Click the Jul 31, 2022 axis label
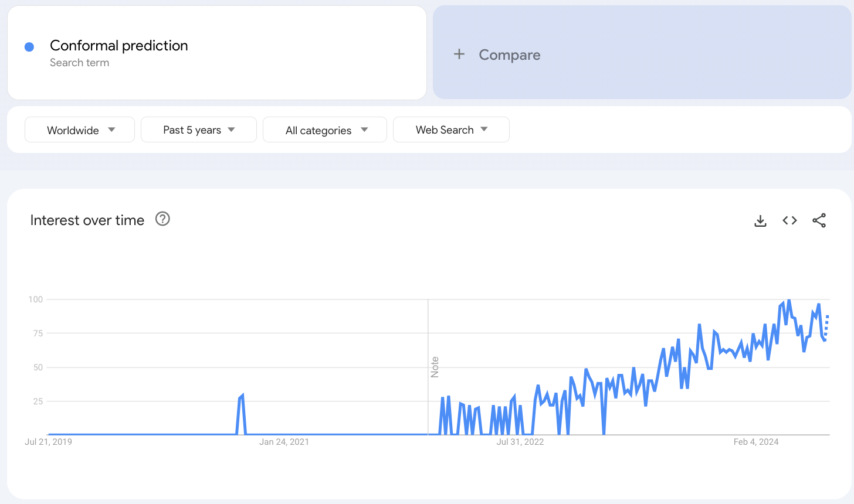Viewport: 854px width, 504px height. point(520,442)
